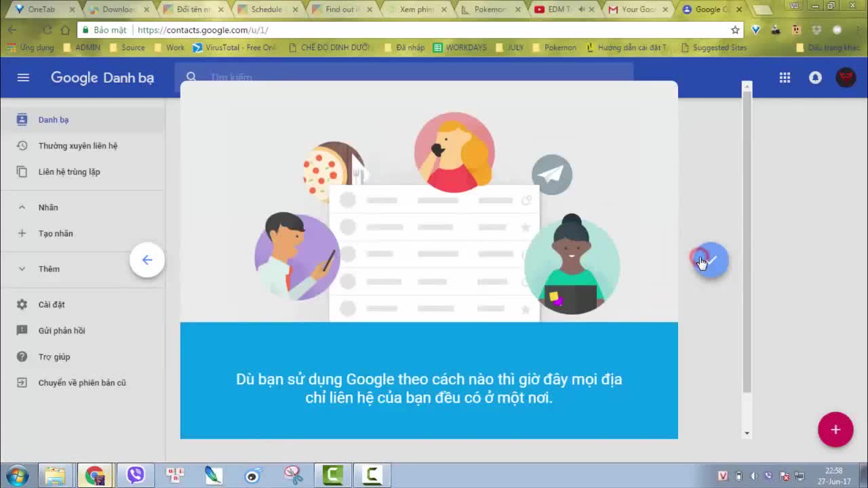Open the notifications bell

[x=815, y=77]
